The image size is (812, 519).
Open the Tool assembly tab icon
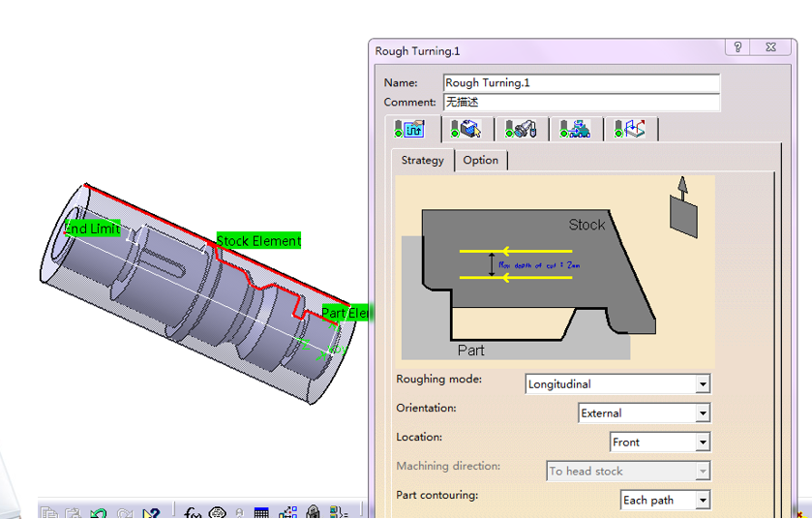(x=522, y=129)
